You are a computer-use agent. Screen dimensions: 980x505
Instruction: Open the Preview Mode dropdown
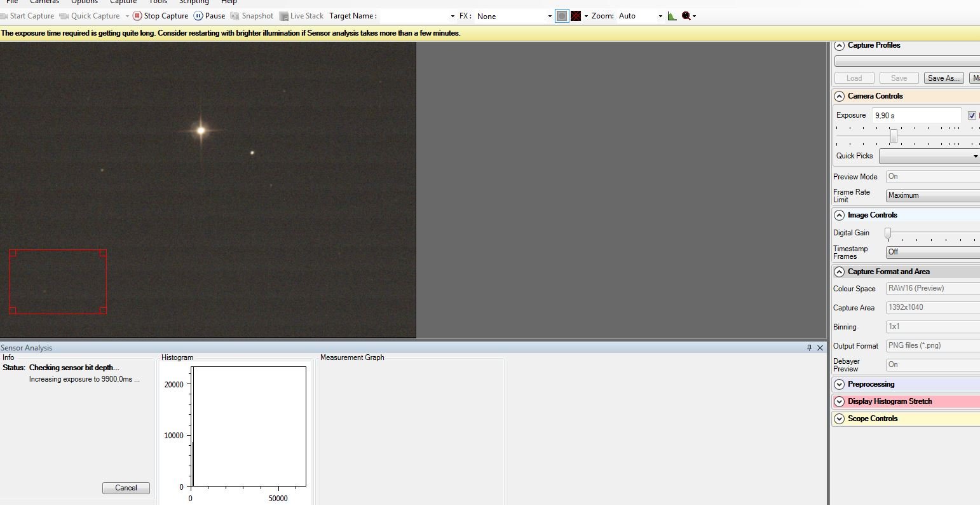pyautogui.click(x=933, y=176)
